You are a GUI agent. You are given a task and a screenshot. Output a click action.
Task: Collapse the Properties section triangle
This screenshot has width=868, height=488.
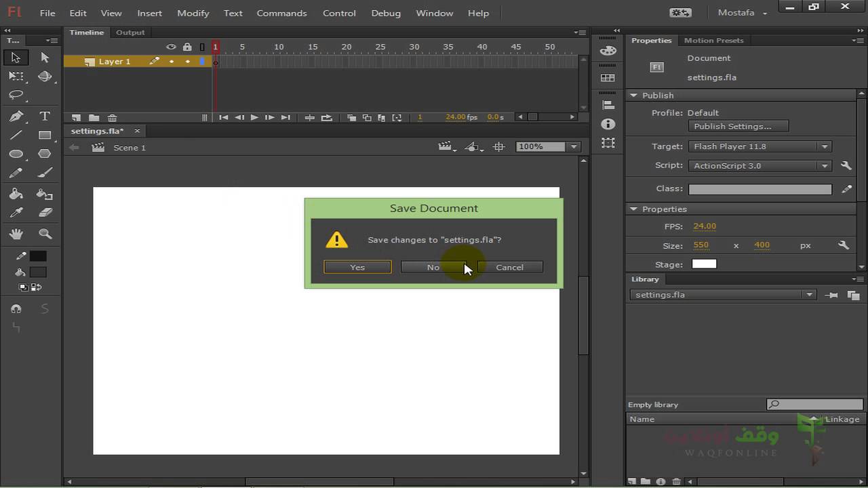tap(633, 209)
